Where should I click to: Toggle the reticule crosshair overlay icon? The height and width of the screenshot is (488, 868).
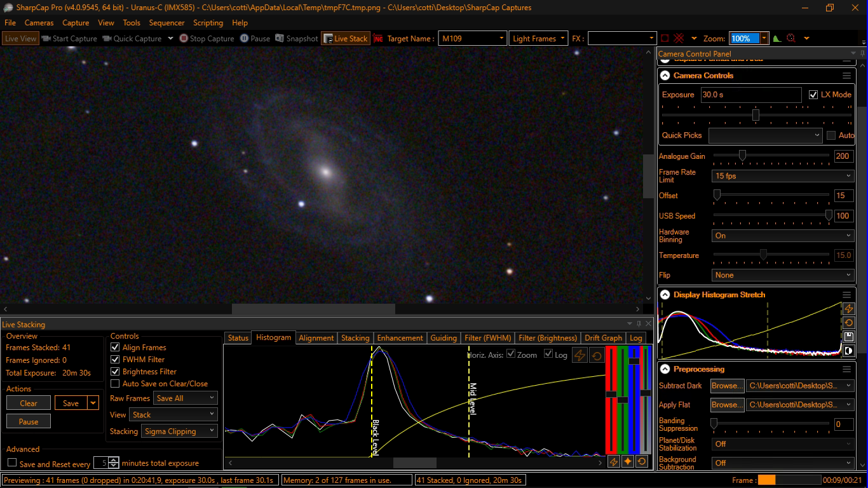pos(679,38)
